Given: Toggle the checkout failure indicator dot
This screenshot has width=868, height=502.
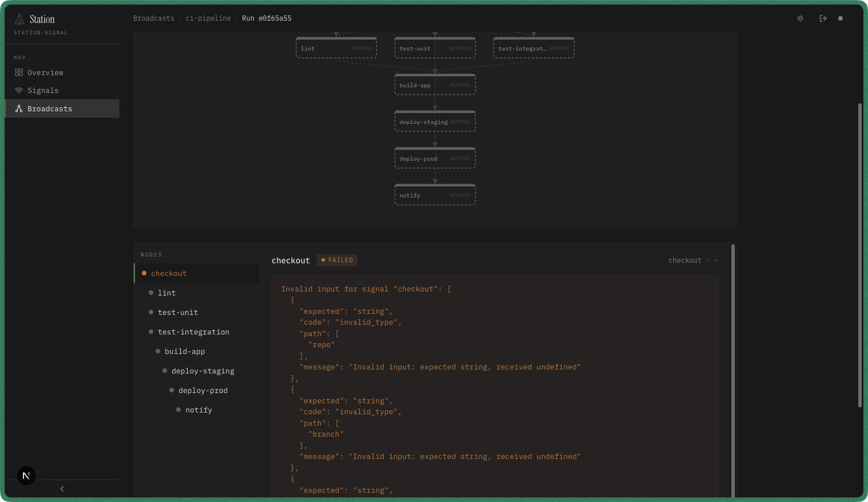Looking at the screenshot, I should (144, 273).
